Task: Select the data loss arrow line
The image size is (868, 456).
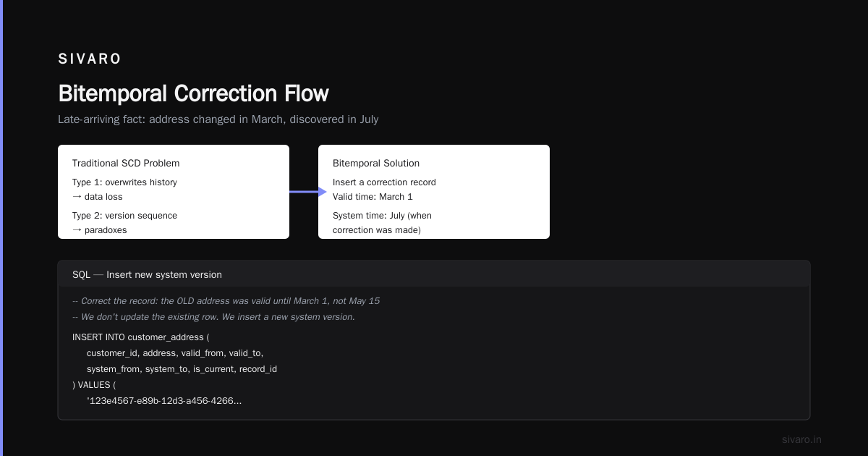Action: click(x=98, y=197)
